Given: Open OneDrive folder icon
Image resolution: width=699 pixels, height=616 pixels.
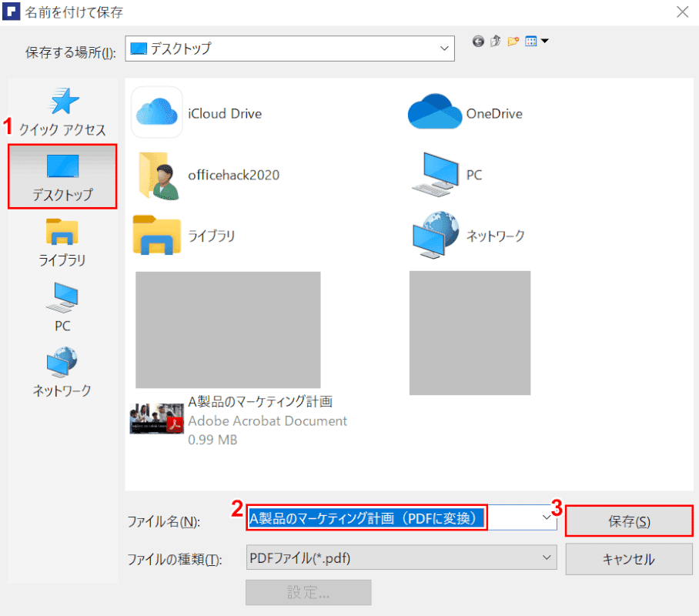Looking at the screenshot, I should coord(435,112).
